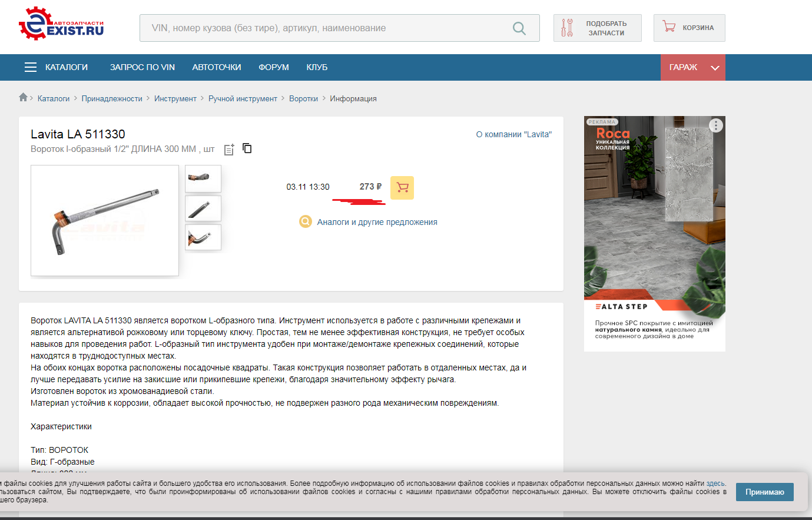Image resolution: width=812 pixels, height=520 pixels.
Task: Click the cart icon next to Корзина
Action: tap(669, 27)
